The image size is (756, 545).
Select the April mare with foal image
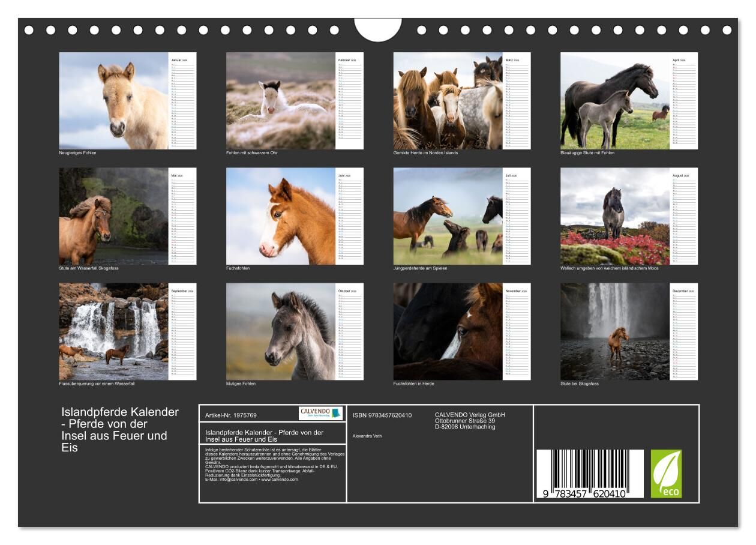(615, 101)
